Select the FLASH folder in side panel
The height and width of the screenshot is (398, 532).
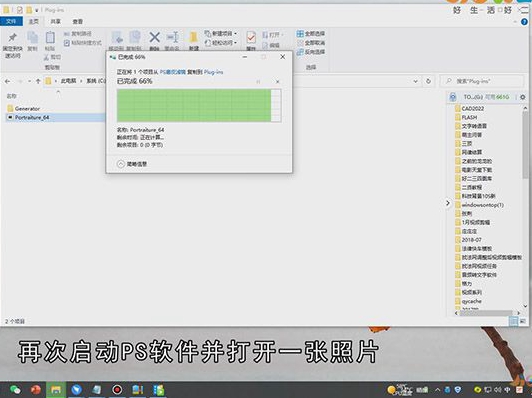[466, 117]
